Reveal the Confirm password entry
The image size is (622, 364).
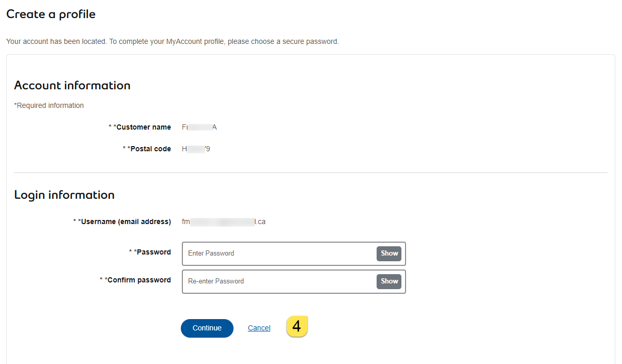pos(389,281)
